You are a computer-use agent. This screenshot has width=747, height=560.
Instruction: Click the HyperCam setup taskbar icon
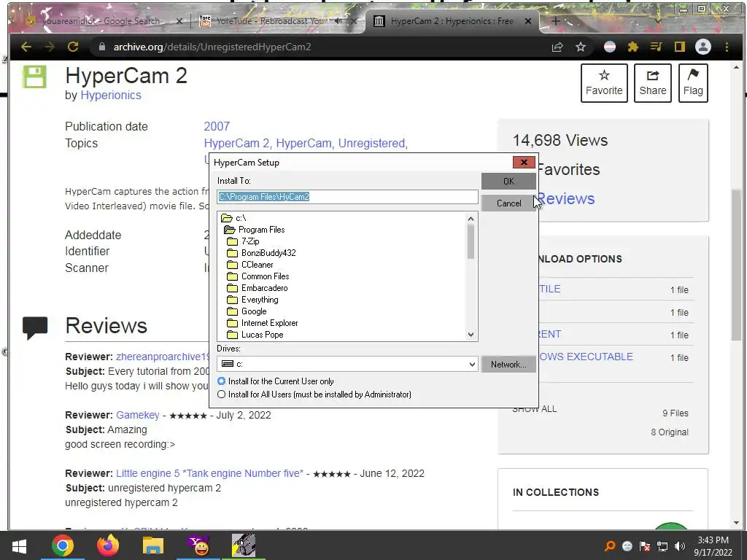[x=244, y=545]
